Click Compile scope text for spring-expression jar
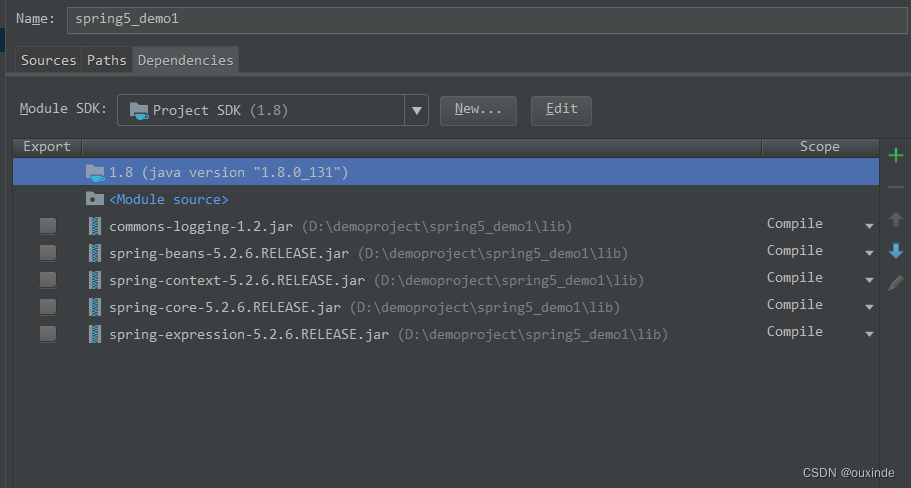Viewport: 911px width, 488px height. [x=794, y=332]
